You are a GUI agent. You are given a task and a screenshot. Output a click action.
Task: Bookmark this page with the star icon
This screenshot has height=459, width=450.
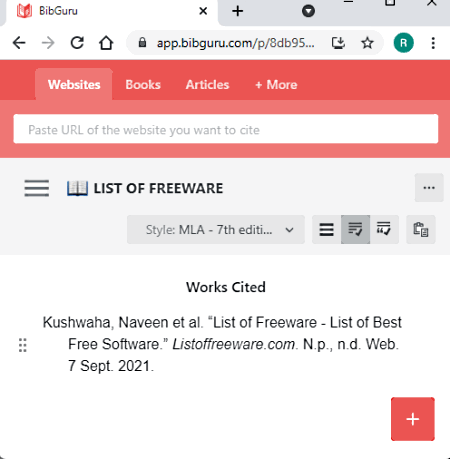[367, 43]
